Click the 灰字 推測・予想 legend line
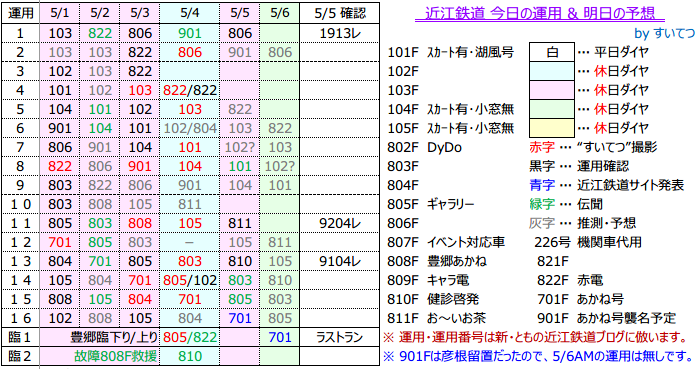This screenshot has width=699, height=369. [583, 223]
